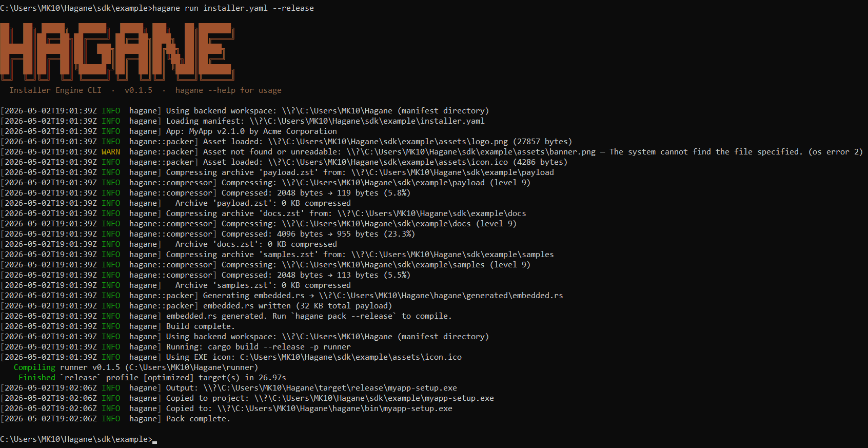Image resolution: width=868 pixels, height=448 pixels.
Task: Click the logo.png (27857 bytes) asset line
Action: [x=286, y=142]
